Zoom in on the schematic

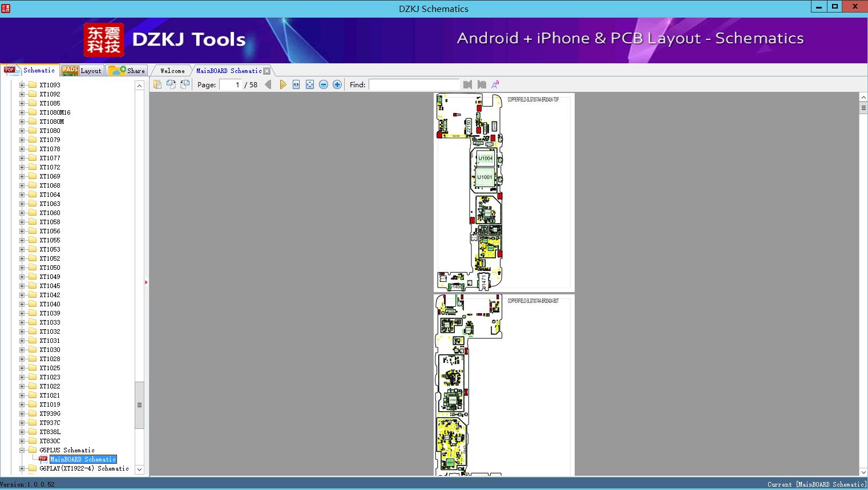(x=337, y=84)
